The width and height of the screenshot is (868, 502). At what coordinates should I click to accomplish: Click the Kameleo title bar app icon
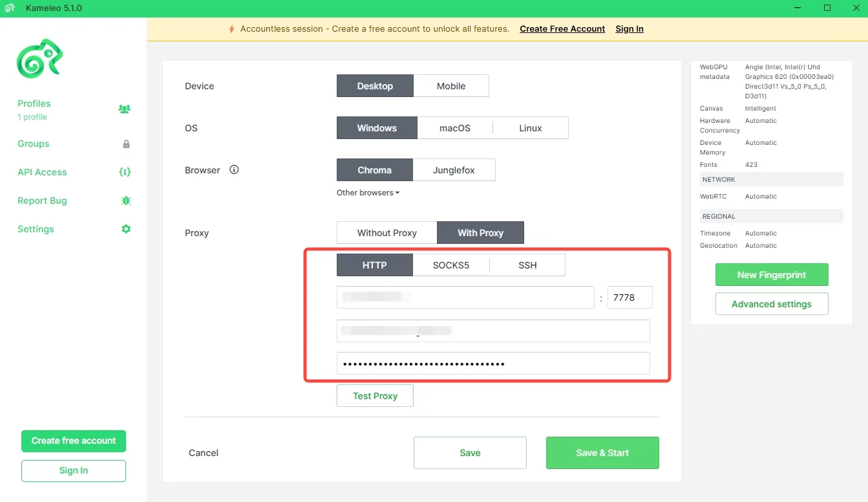[x=10, y=8]
